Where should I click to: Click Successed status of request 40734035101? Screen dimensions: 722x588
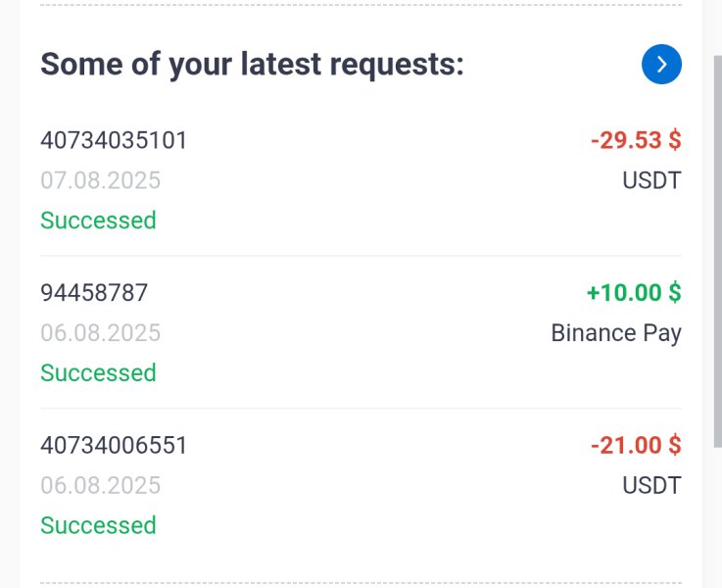point(98,220)
